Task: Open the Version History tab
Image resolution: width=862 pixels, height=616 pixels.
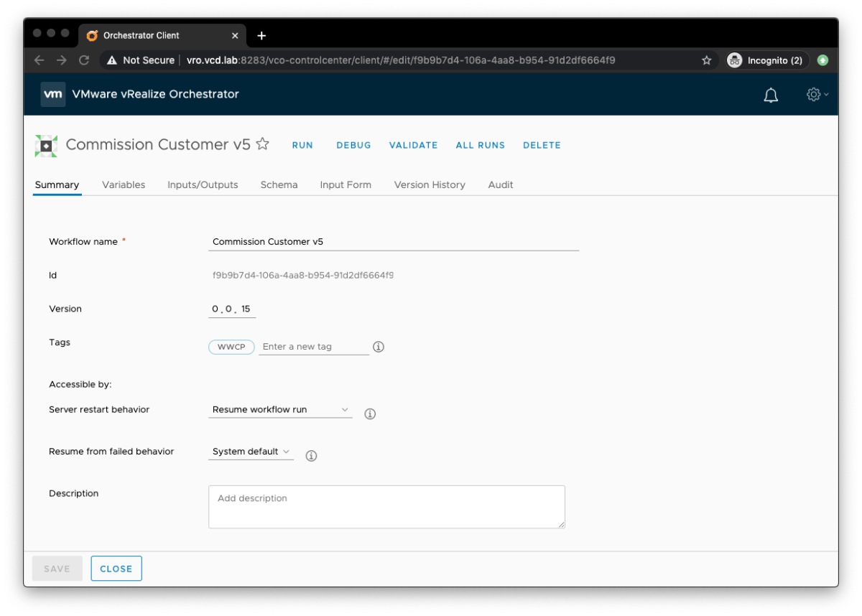Action: (x=430, y=185)
